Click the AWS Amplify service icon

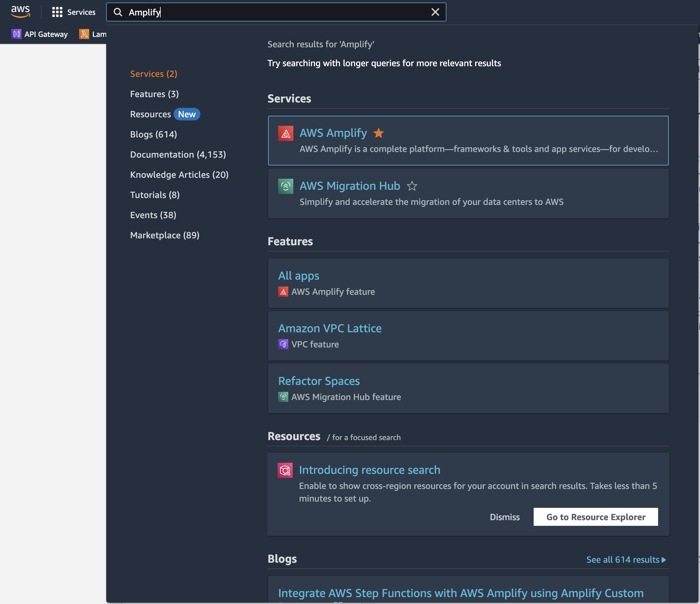tap(285, 133)
